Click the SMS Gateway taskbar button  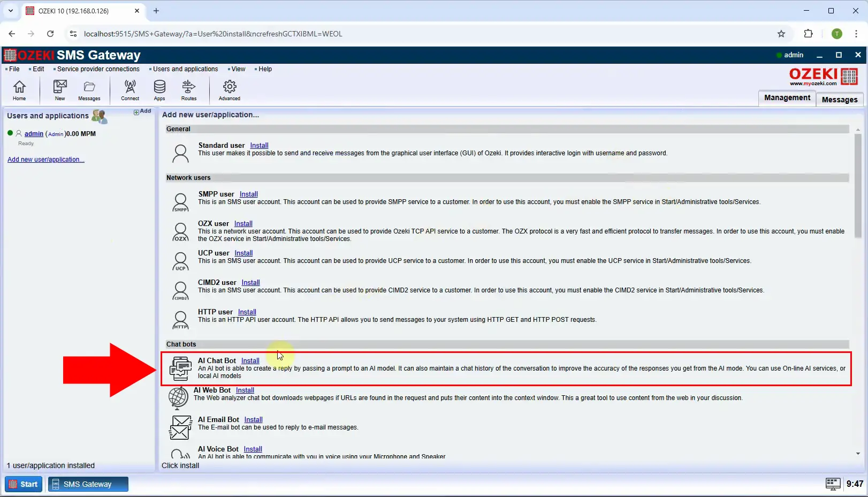[88, 484]
